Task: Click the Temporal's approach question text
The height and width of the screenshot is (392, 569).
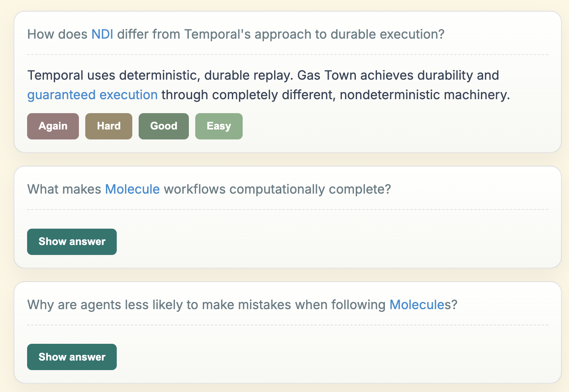Action: click(236, 34)
